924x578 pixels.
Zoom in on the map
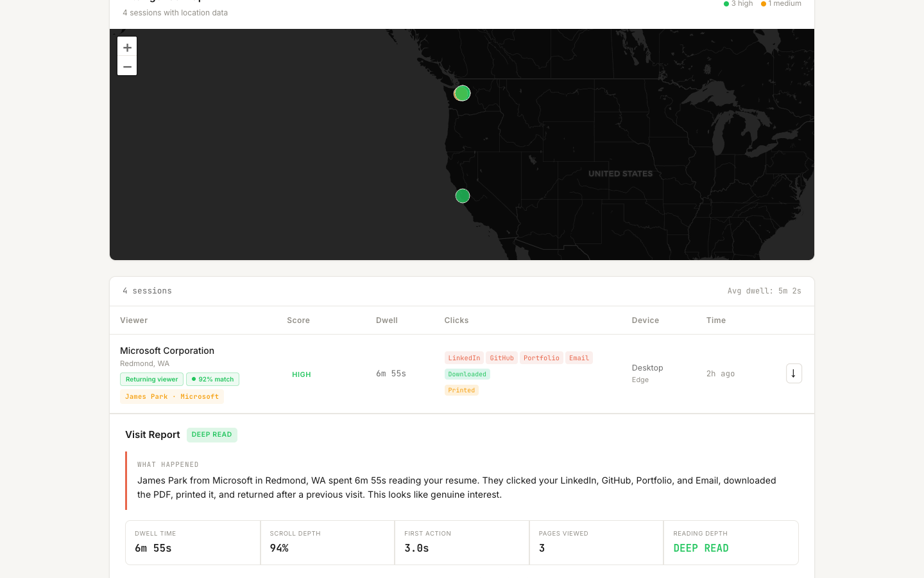tap(127, 47)
